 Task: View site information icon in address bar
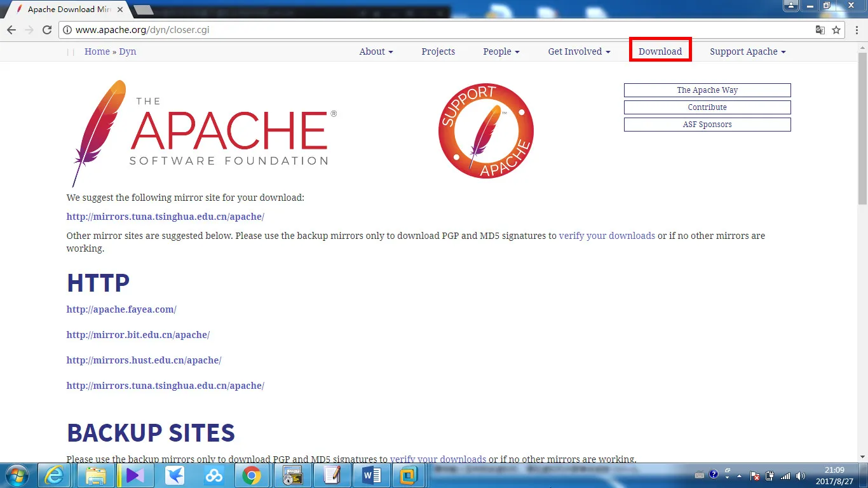(67, 30)
